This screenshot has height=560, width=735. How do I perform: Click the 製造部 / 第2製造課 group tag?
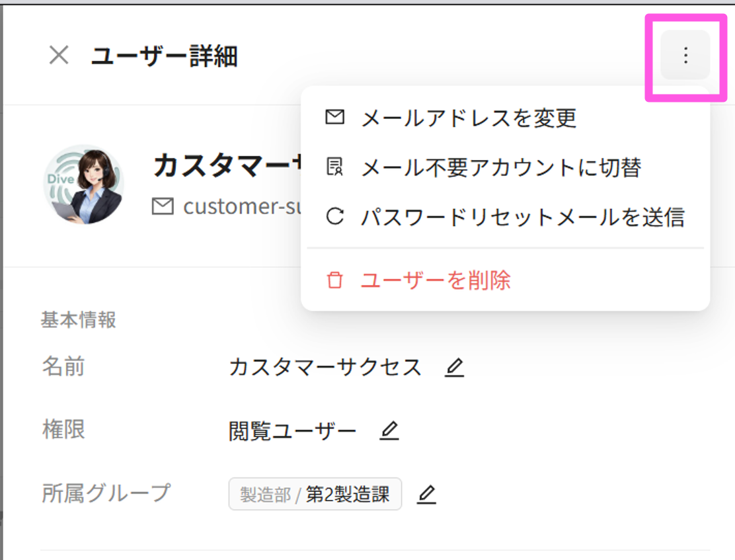pos(315,494)
